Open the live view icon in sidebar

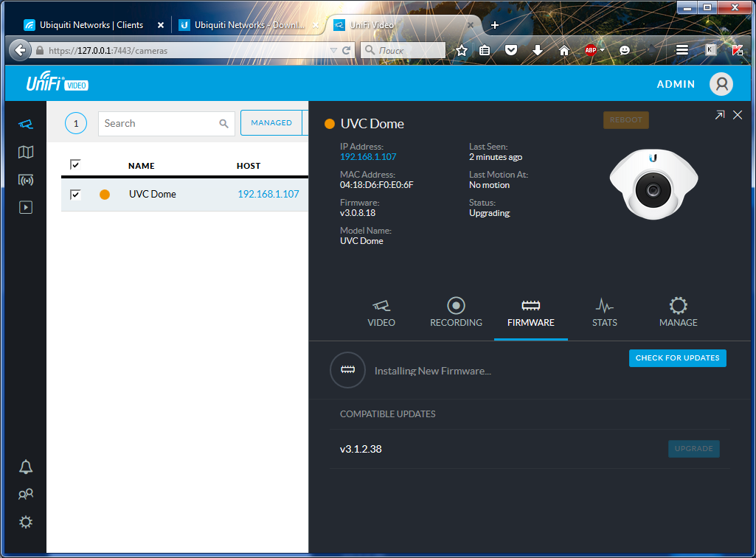[26, 180]
